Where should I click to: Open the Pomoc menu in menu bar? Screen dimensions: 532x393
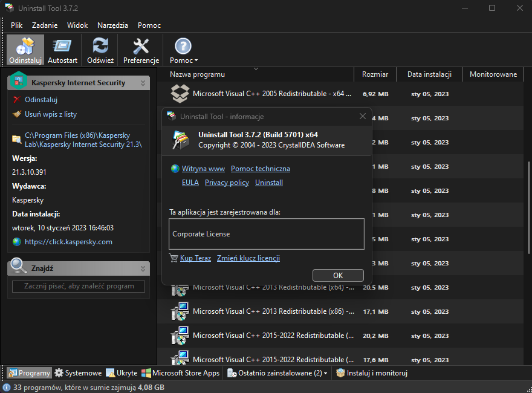click(149, 25)
